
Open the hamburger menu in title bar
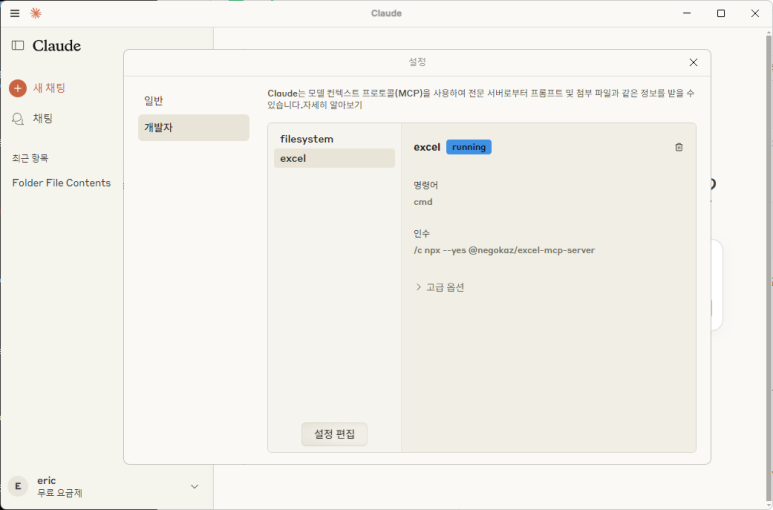coord(15,13)
